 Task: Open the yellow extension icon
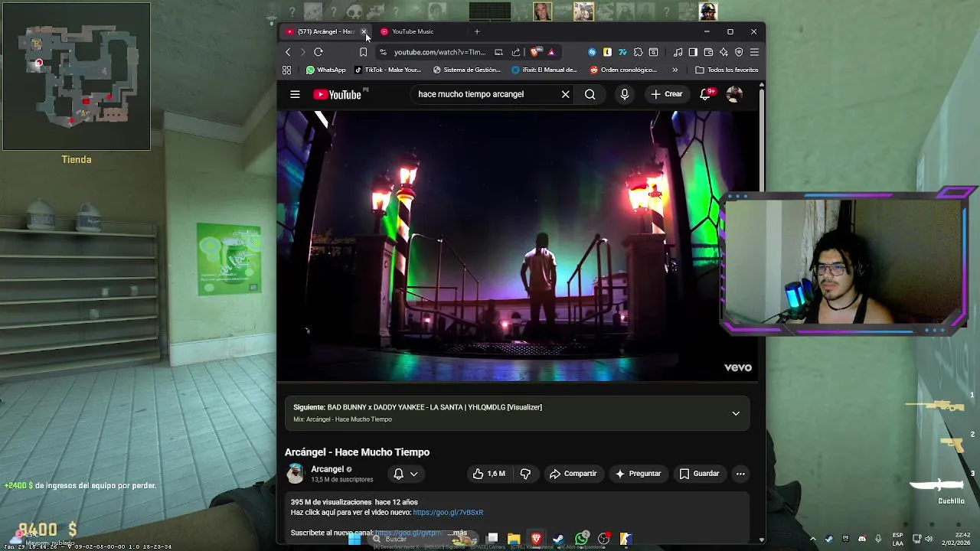click(x=607, y=52)
